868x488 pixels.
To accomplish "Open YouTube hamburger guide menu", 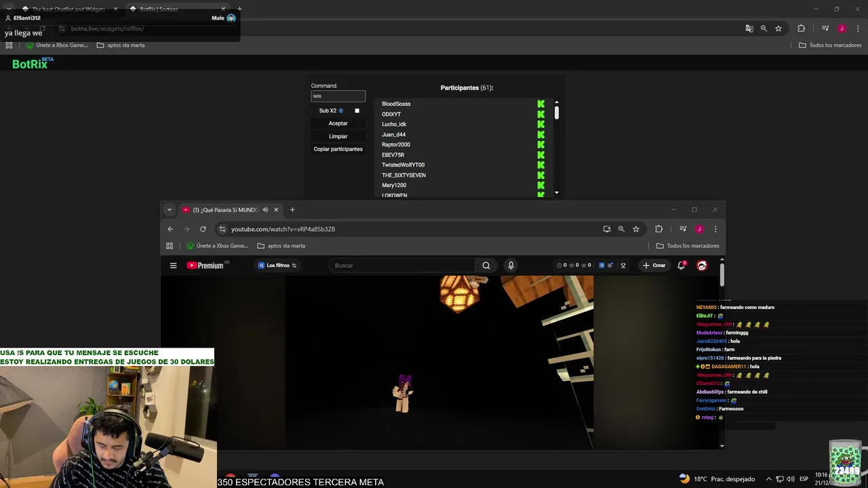I will 174,266.
